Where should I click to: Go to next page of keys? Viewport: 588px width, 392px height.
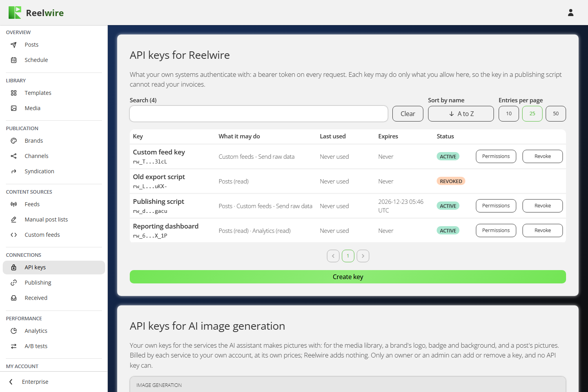tap(363, 256)
